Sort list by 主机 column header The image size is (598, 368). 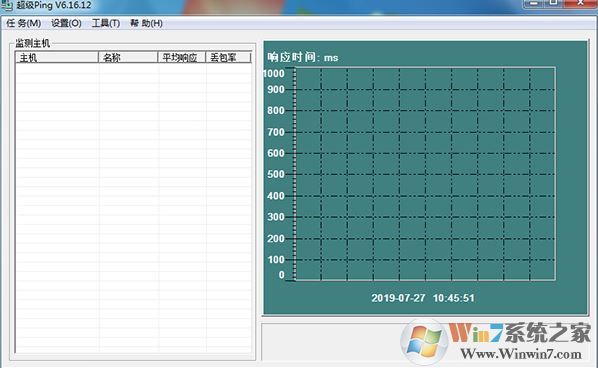[57, 58]
